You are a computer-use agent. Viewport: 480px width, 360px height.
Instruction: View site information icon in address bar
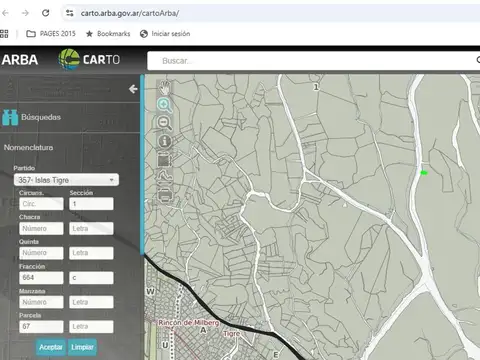click(69, 13)
